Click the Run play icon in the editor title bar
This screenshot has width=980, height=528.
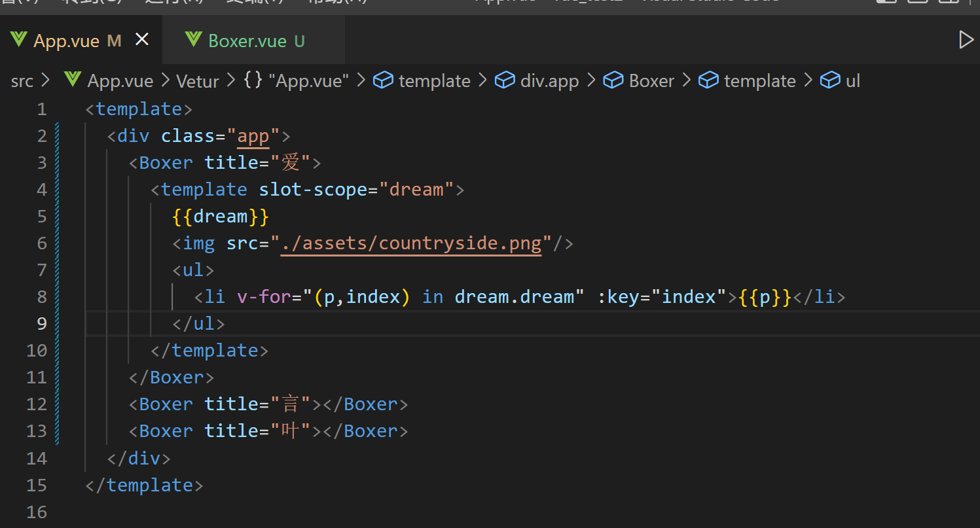(x=966, y=40)
